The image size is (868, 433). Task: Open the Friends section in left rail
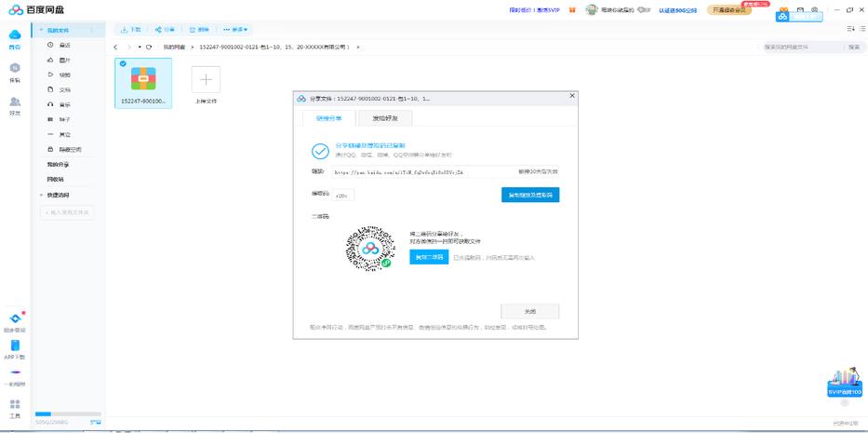(15, 101)
